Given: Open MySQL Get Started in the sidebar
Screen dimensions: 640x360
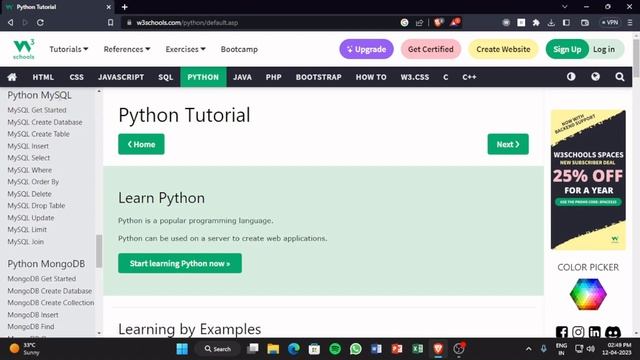Looking at the screenshot, I should [x=37, y=110].
